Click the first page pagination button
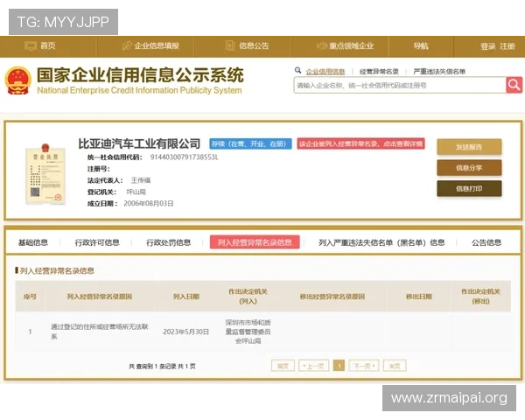This screenshot has width=525, height=420. point(283,366)
